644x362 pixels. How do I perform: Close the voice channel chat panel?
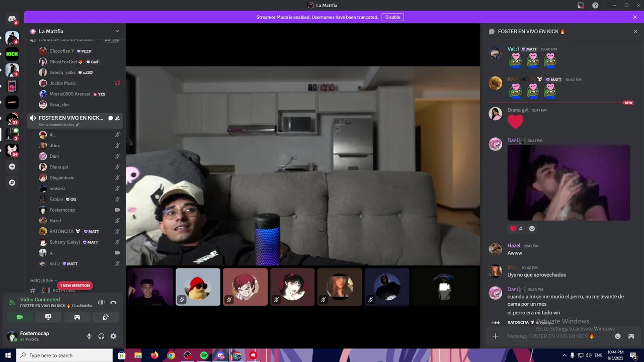click(635, 31)
